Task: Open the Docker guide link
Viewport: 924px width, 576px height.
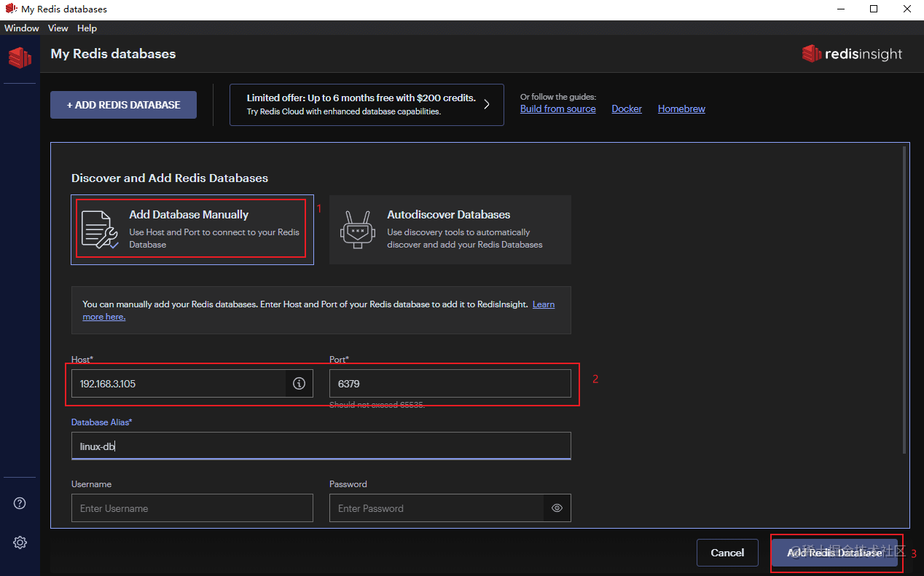Action: (x=627, y=109)
